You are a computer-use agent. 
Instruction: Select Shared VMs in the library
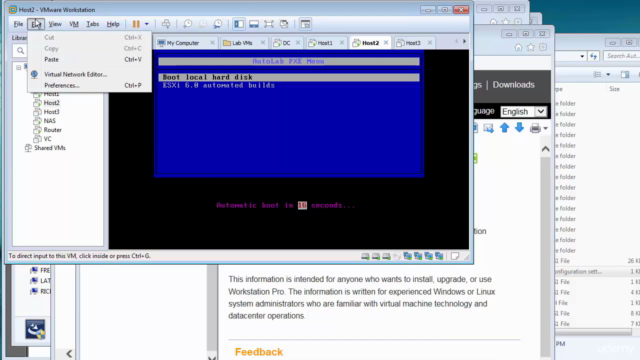50,148
